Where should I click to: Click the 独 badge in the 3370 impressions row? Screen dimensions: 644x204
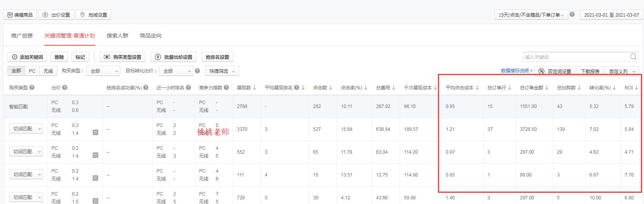[95, 132]
